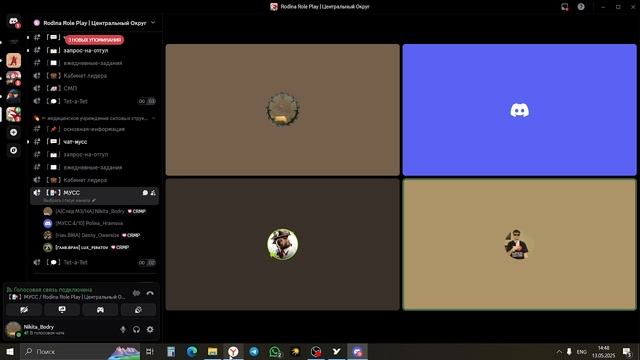This screenshot has width=640, height=360.
Task: Click the Поиск taskbar search box
Action: (80, 351)
